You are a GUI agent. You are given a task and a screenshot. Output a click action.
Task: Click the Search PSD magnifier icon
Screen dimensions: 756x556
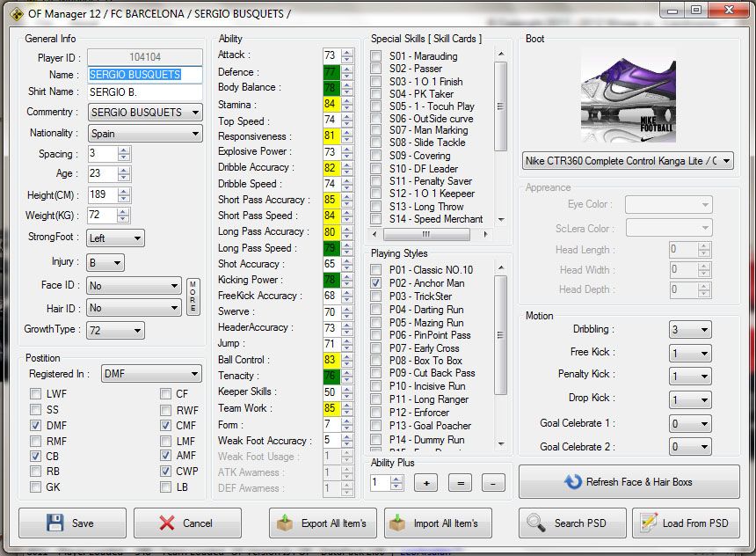click(x=535, y=523)
